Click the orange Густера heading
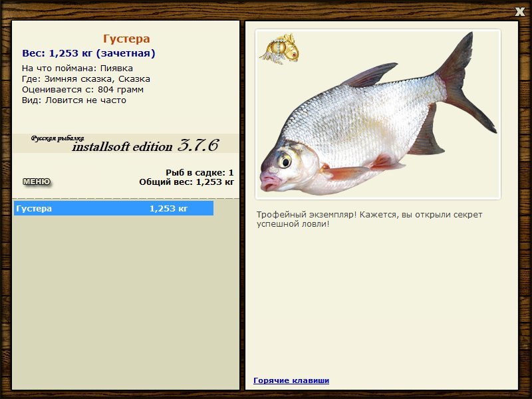 click(x=126, y=39)
